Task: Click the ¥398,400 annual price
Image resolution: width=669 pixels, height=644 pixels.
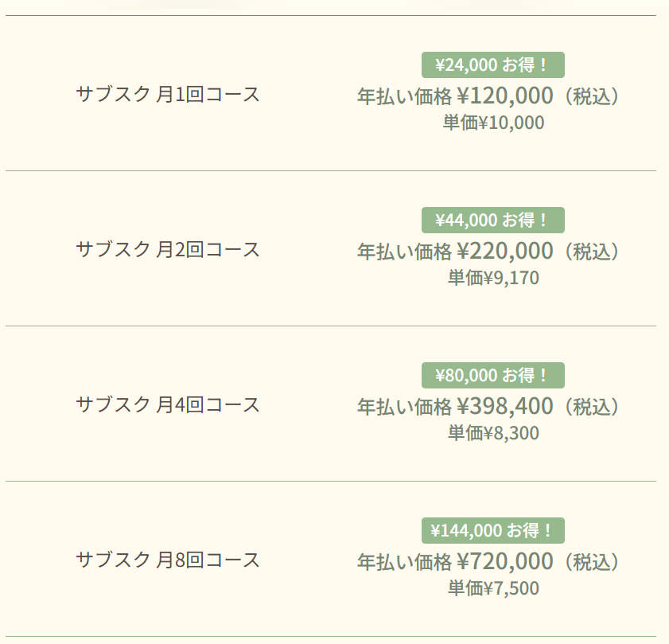Action: pyautogui.click(x=504, y=407)
